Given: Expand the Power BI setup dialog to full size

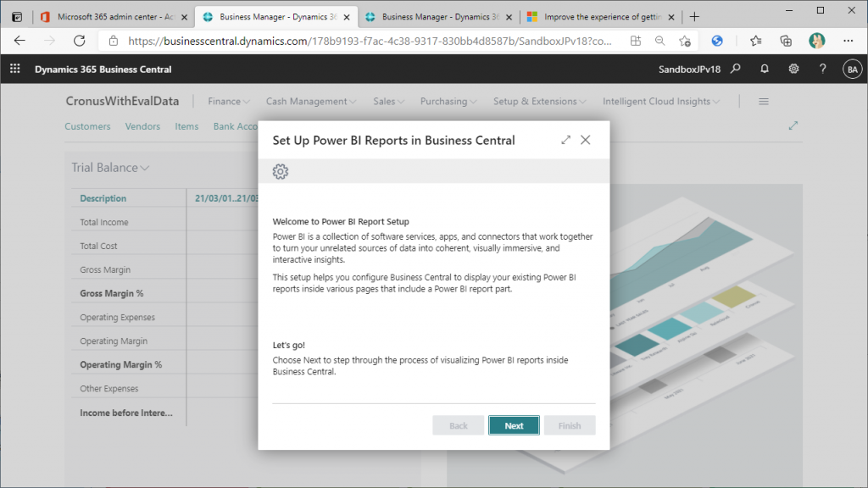Looking at the screenshot, I should pos(565,140).
